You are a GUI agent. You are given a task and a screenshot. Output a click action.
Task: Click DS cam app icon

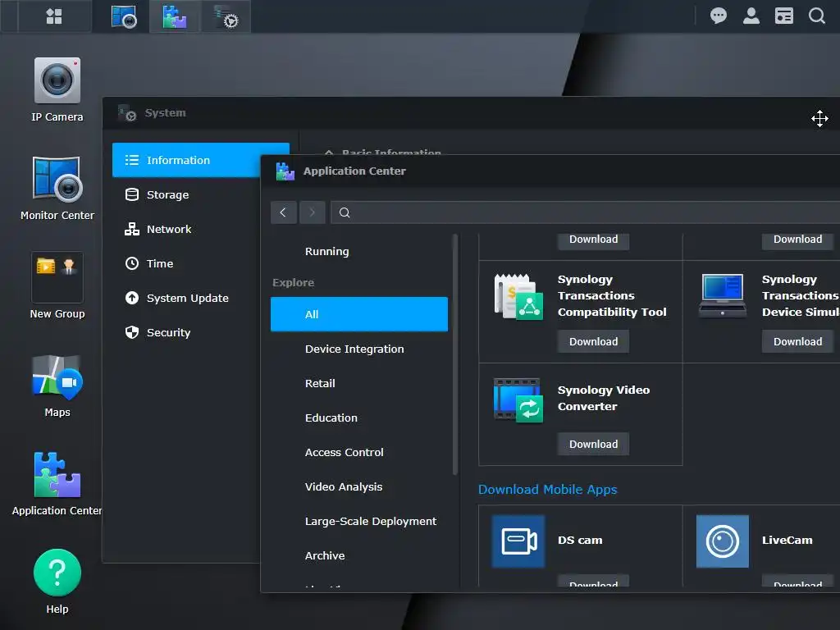click(x=518, y=541)
